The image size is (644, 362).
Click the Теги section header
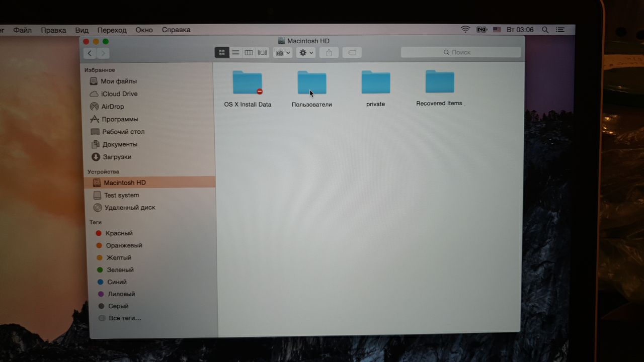[x=96, y=222]
